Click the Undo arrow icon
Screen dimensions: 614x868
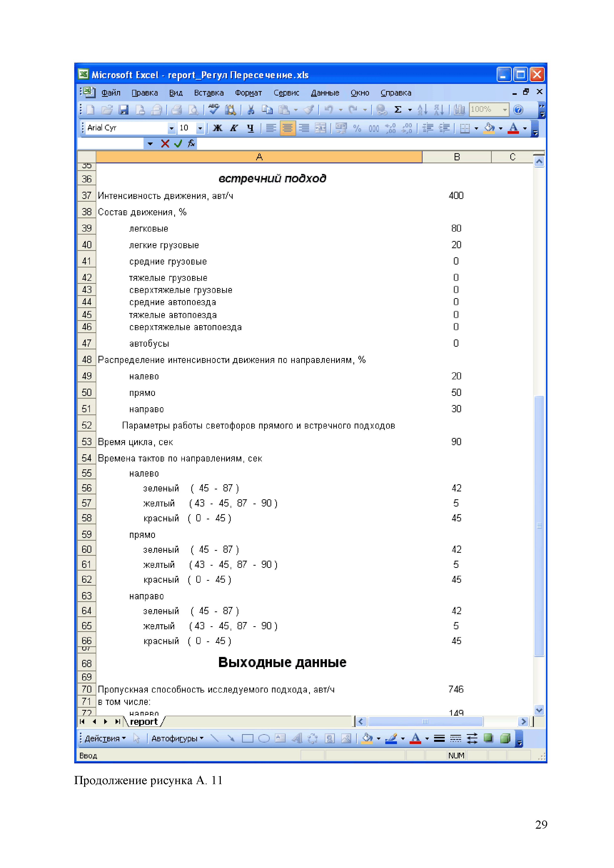point(329,110)
